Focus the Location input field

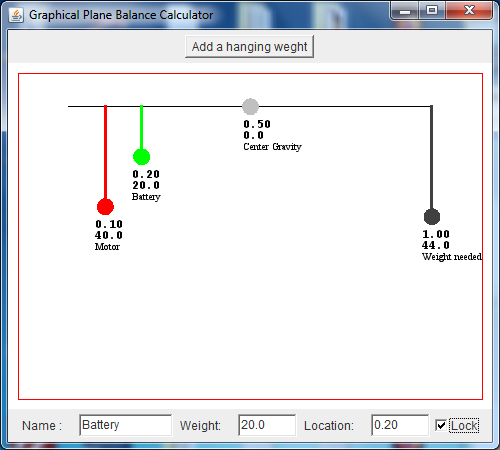tap(400, 425)
